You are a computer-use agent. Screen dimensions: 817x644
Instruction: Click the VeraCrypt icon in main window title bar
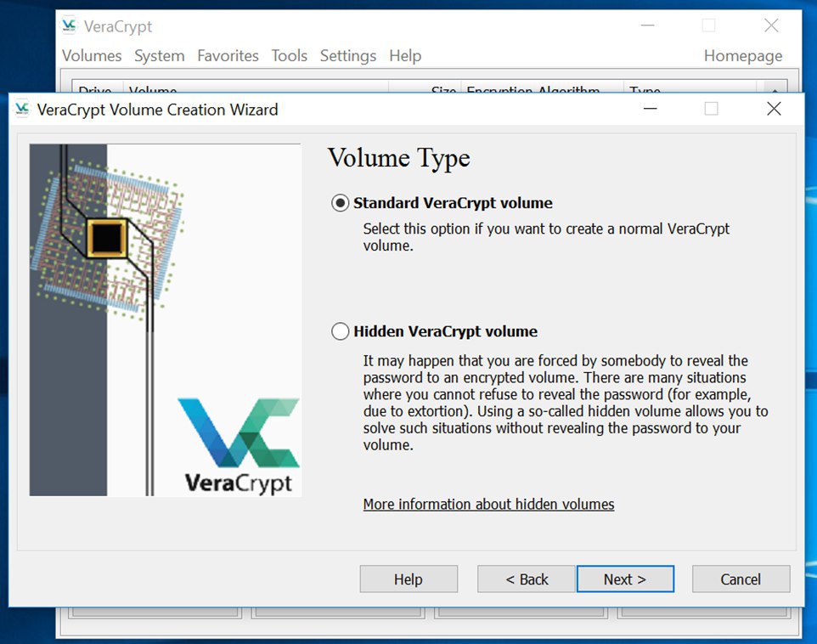point(70,26)
